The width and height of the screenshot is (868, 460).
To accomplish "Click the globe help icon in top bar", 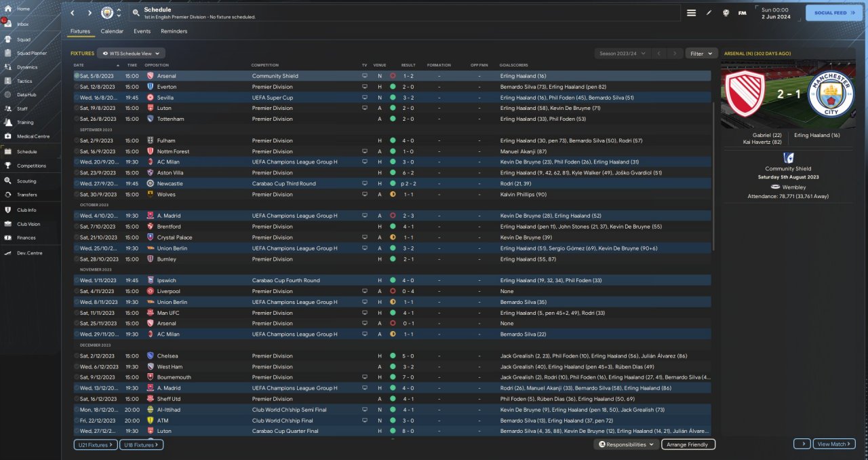I will click(x=726, y=13).
